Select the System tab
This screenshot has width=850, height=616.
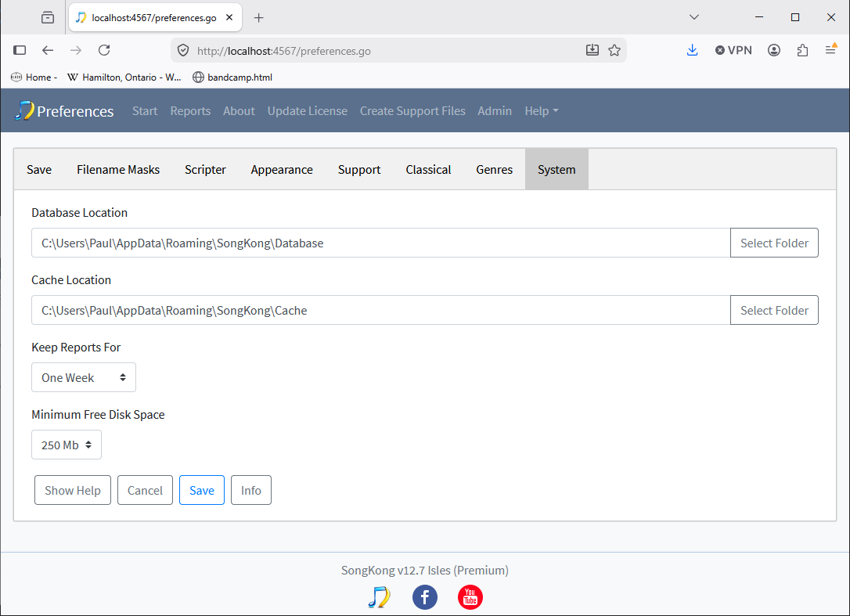556,170
